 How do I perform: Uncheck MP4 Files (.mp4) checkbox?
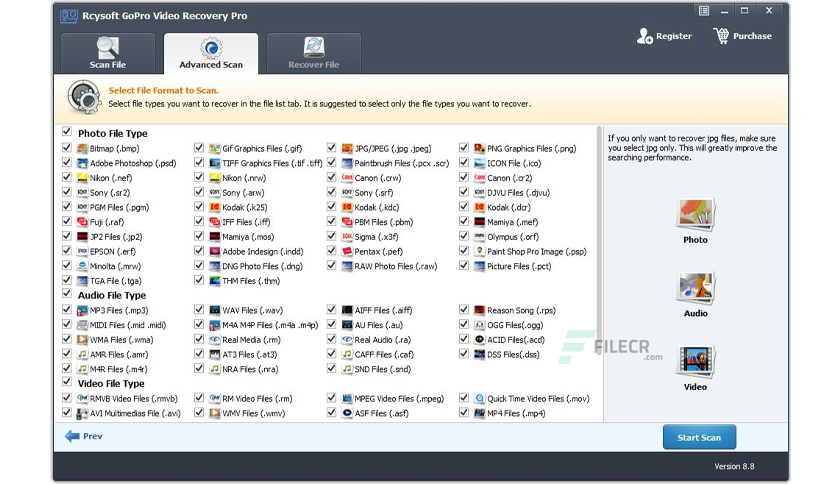pos(464,412)
